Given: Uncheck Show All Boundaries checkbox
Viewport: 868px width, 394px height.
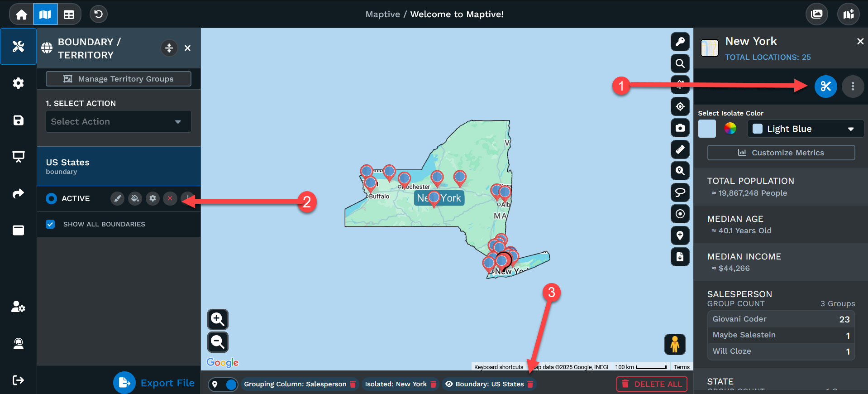Looking at the screenshot, I should (x=50, y=224).
